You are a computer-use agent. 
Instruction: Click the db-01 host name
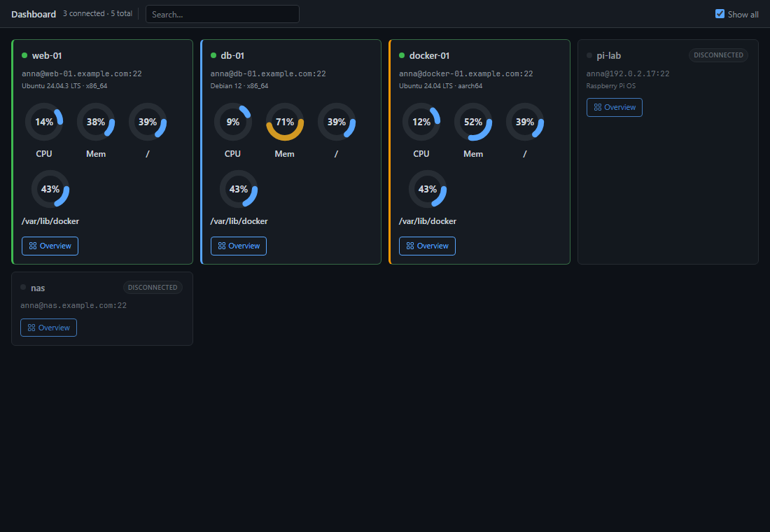click(232, 55)
